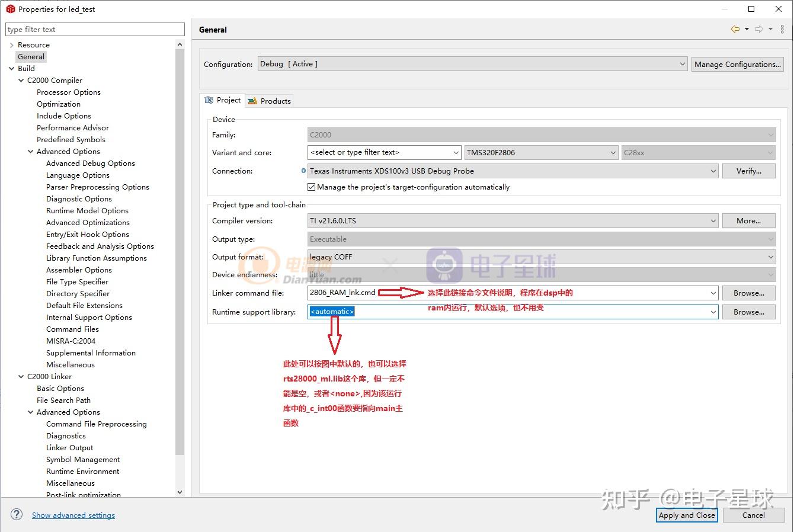The image size is (794, 532).
Task: Open the three-dot view menu icon
Action: [782, 29]
